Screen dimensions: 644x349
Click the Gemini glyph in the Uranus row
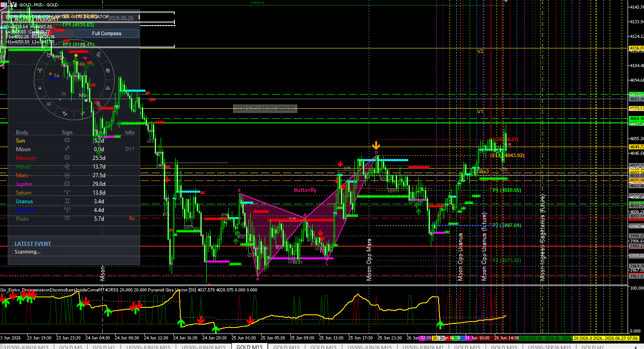click(67, 201)
